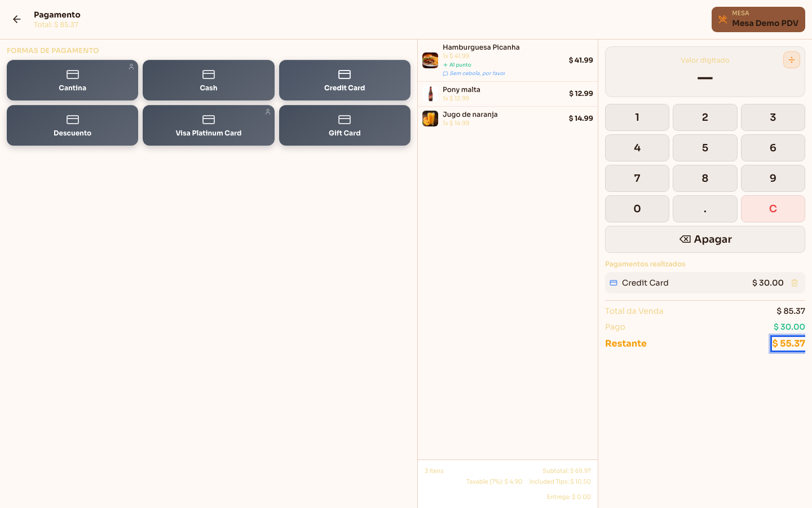The image size is (812, 508).
Task: Click the Pony malta item name
Action: tap(461, 90)
